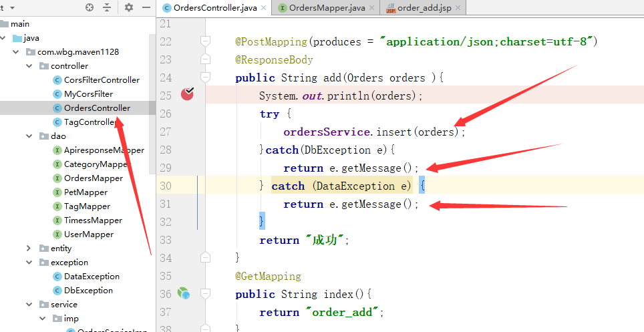Click the DbException class icon
Image resolution: width=644 pixels, height=332 pixels.
[57, 291]
